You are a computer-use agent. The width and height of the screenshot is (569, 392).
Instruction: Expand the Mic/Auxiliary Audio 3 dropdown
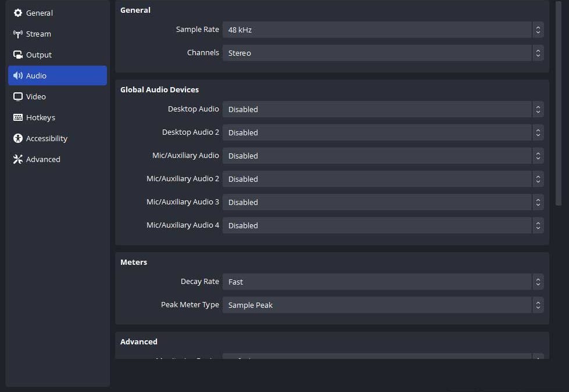pos(382,202)
